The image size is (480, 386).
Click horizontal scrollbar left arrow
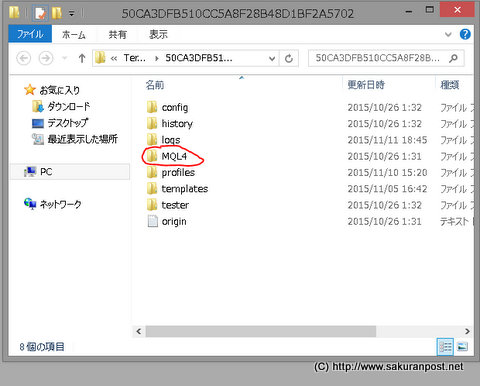(139, 331)
